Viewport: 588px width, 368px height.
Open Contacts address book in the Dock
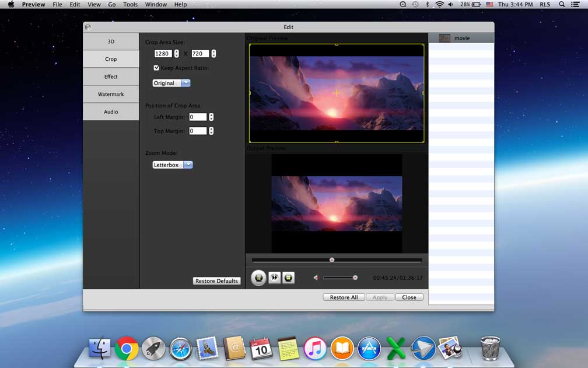click(234, 348)
